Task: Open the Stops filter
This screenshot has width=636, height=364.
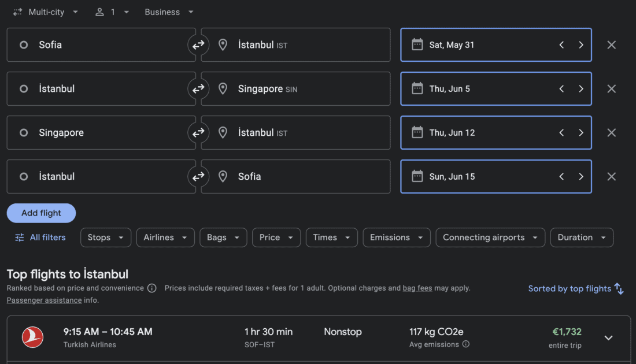Action: pos(105,237)
